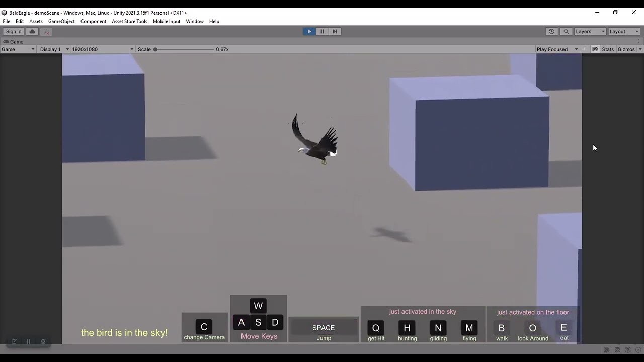
Task: Open the File menu
Action: click(7, 21)
